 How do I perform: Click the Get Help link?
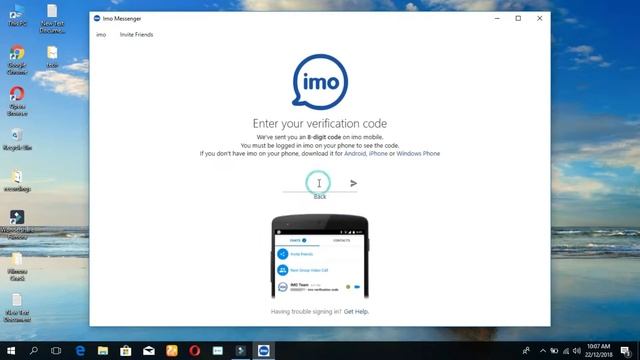356,311
